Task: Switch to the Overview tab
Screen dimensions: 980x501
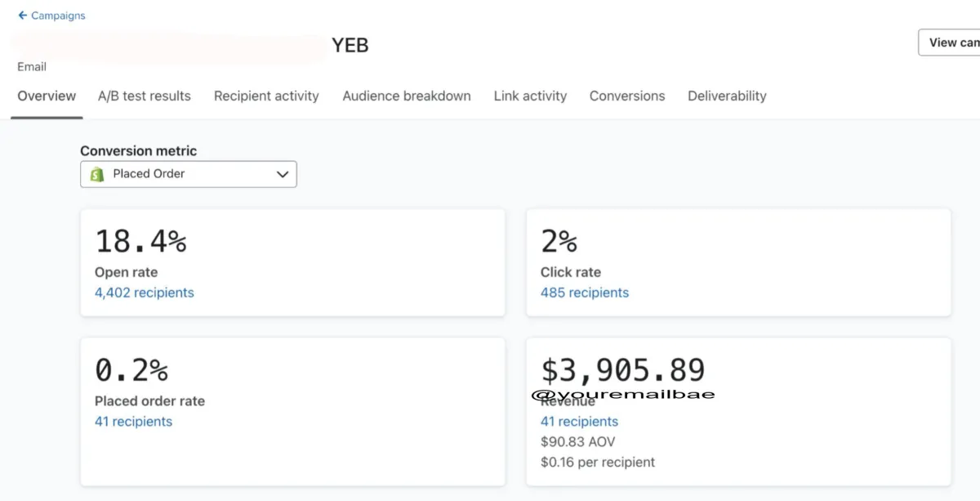Action: (47, 96)
